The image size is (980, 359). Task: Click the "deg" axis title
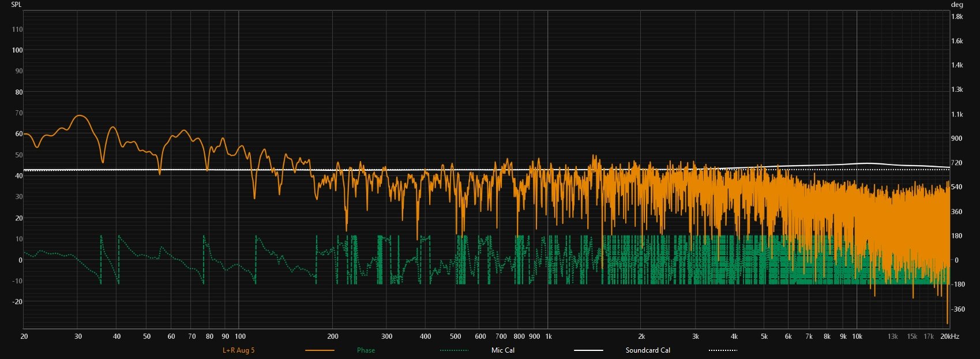[957, 5]
